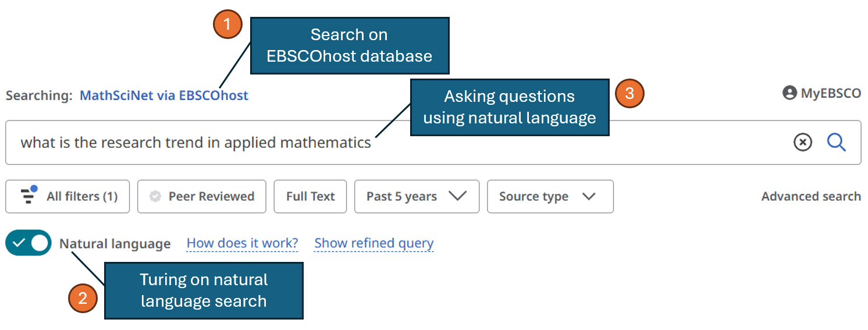Click the magnifying glass search icon

(x=836, y=142)
